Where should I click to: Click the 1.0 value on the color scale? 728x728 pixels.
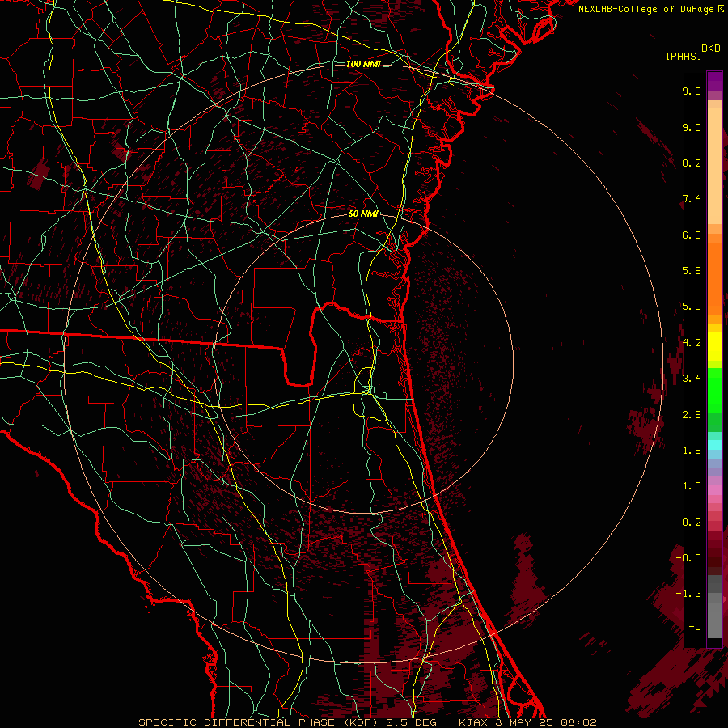[692, 486]
